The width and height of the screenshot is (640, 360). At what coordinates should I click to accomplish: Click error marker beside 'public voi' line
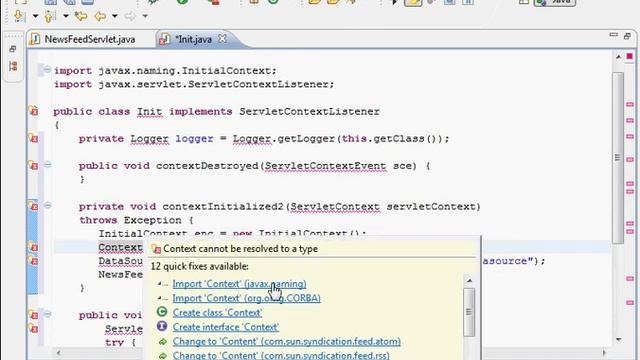click(33, 315)
